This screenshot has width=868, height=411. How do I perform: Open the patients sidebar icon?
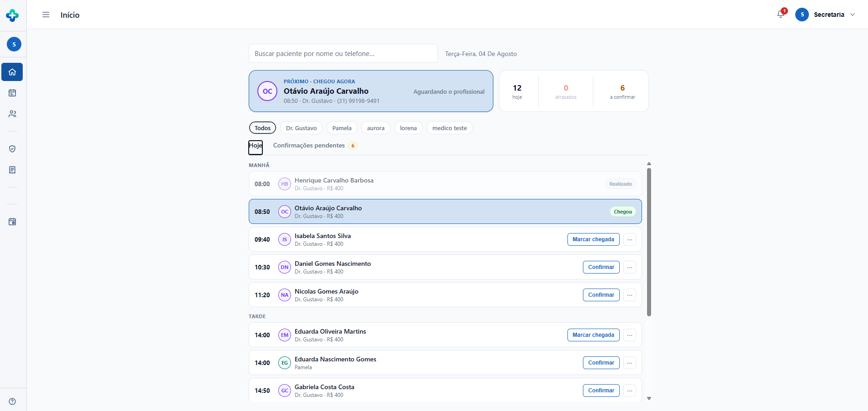pyautogui.click(x=12, y=114)
